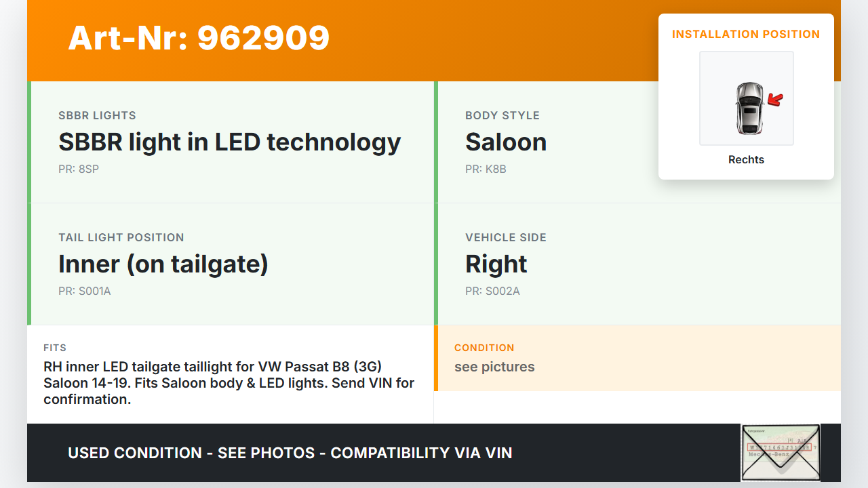
Task: Click the Tail Light Position label
Action: (x=121, y=238)
